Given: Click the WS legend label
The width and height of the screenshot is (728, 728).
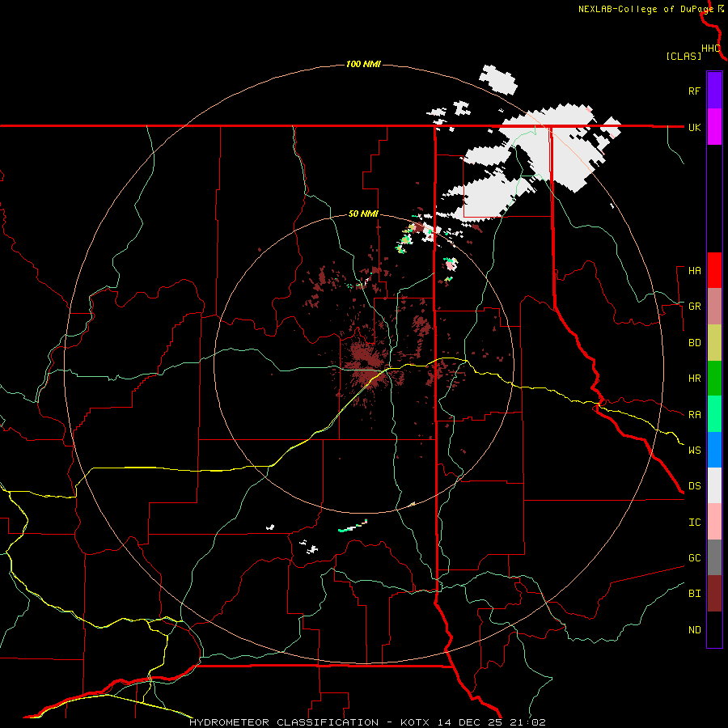Looking at the screenshot, I should click(695, 451).
